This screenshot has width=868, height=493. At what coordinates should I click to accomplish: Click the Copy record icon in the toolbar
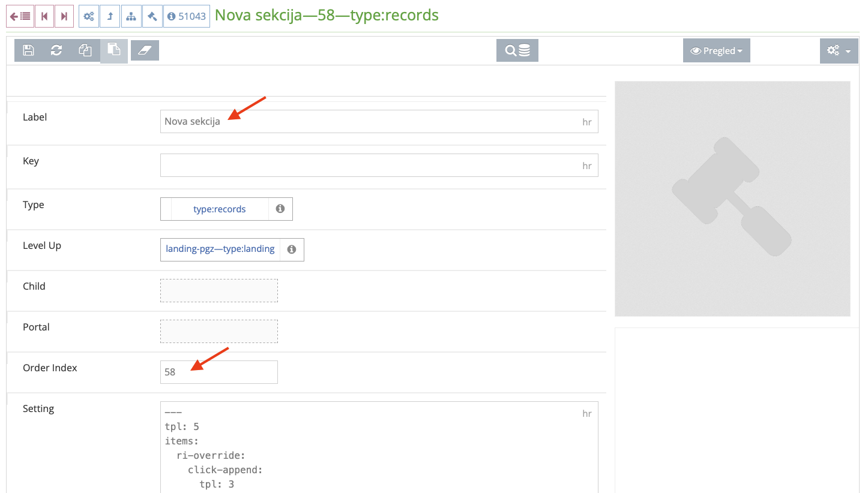(x=85, y=50)
